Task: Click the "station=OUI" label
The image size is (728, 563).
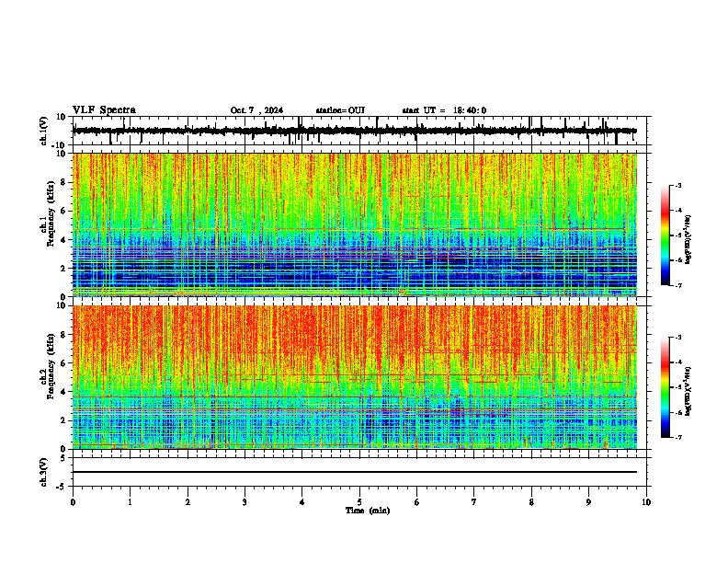Action: [340, 110]
